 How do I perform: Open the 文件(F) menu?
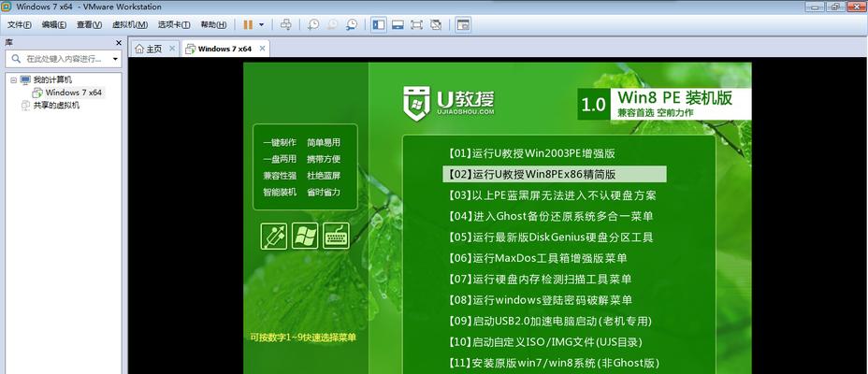[19, 25]
